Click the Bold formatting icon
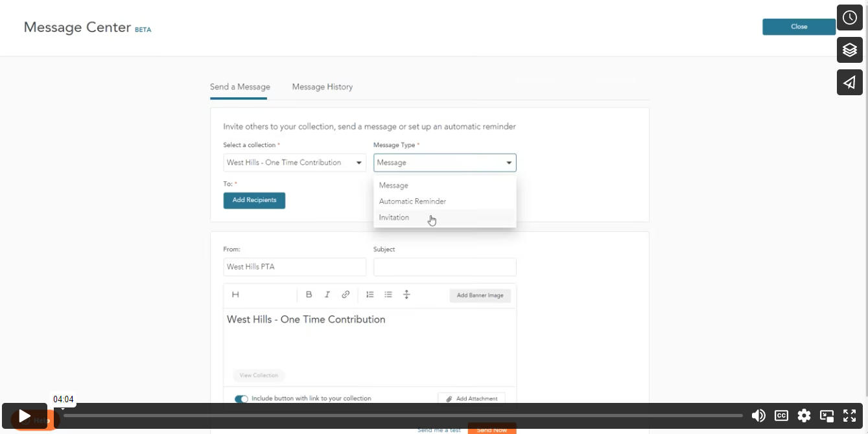This screenshot has height=434, width=868. point(309,295)
